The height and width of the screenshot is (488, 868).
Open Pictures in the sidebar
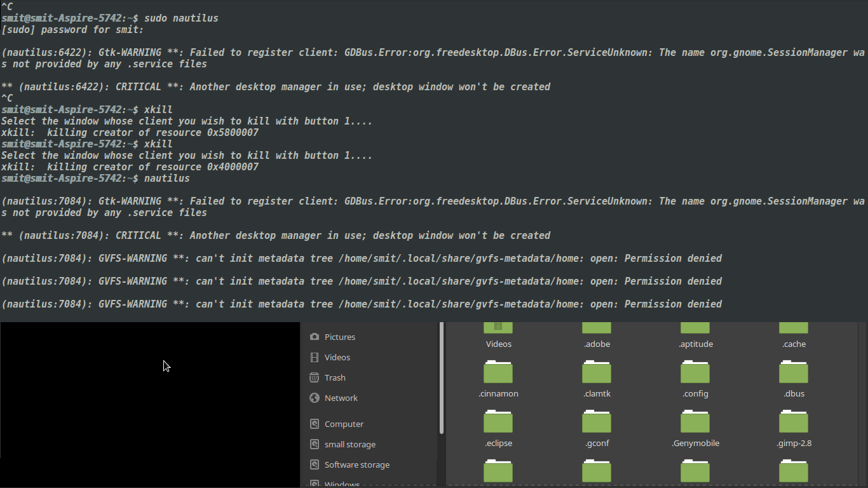pyautogui.click(x=339, y=337)
